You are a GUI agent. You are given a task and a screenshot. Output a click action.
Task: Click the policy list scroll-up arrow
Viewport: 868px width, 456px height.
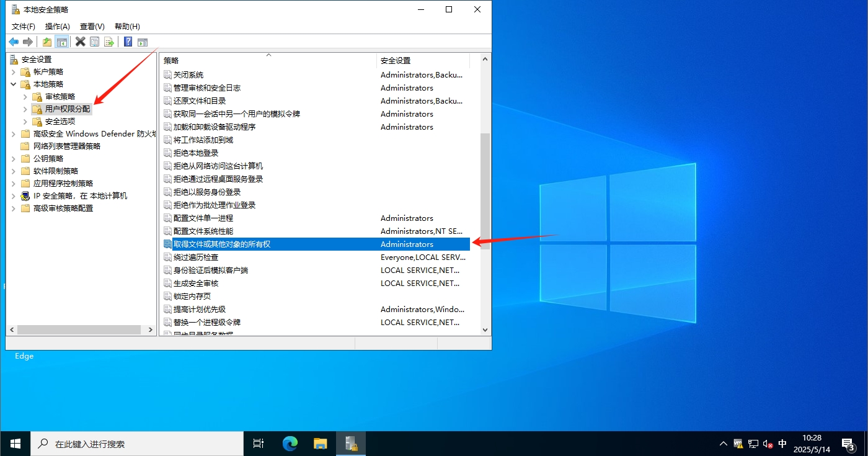pyautogui.click(x=485, y=60)
